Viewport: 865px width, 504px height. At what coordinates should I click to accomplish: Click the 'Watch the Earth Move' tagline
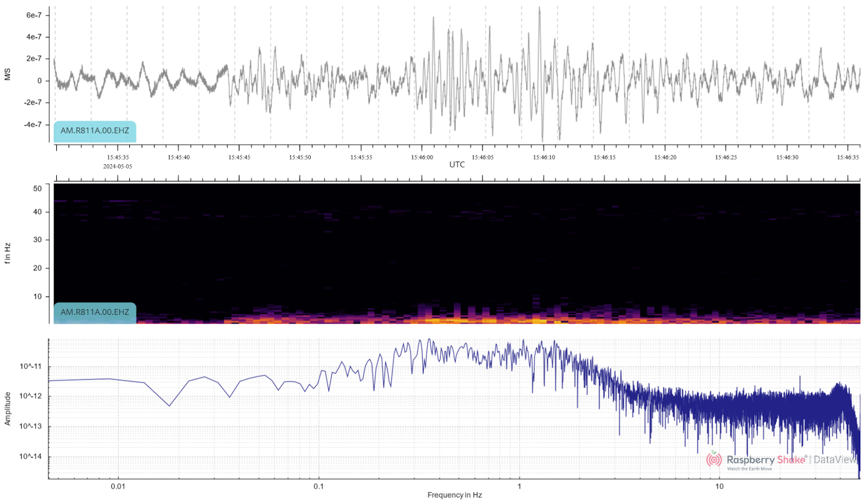coord(749,469)
